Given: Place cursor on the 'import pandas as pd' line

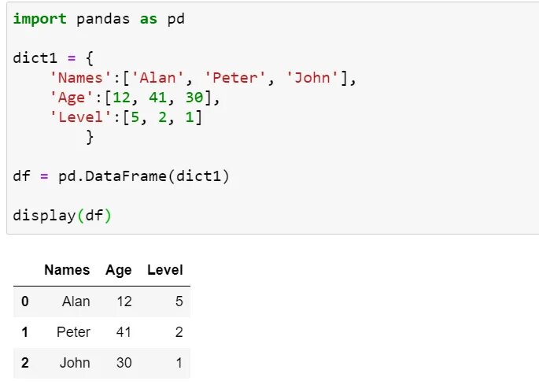Looking at the screenshot, I should pyautogui.click(x=99, y=18).
